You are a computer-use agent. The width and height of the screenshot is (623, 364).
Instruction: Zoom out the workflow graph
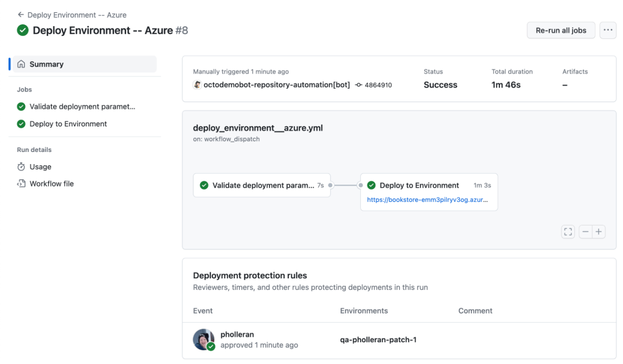(585, 232)
